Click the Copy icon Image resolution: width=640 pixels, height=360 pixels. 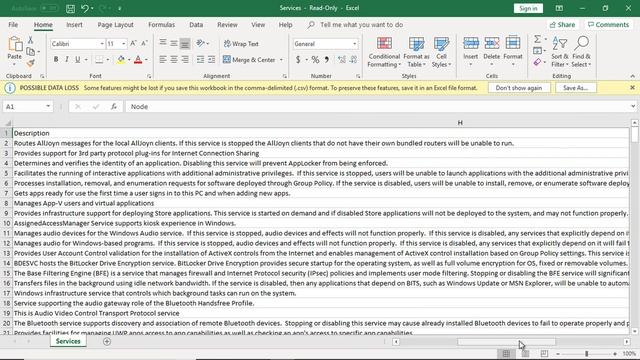click(30, 51)
